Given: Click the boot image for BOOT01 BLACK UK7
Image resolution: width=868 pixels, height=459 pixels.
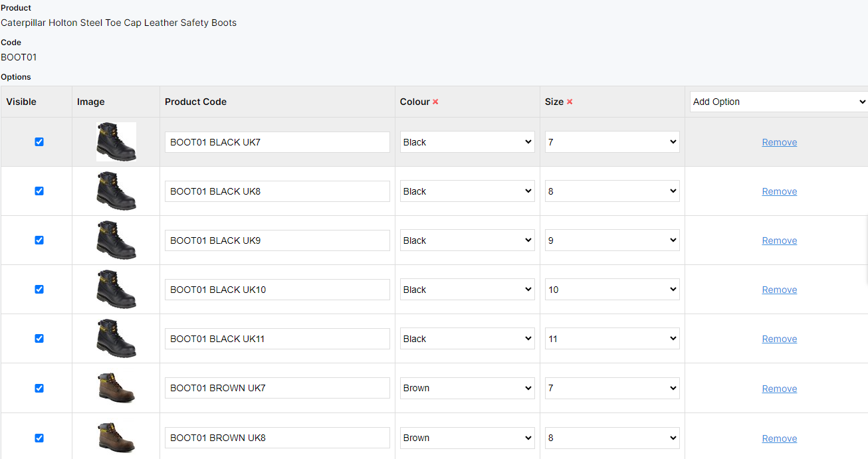Looking at the screenshot, I should pos(116,142).
